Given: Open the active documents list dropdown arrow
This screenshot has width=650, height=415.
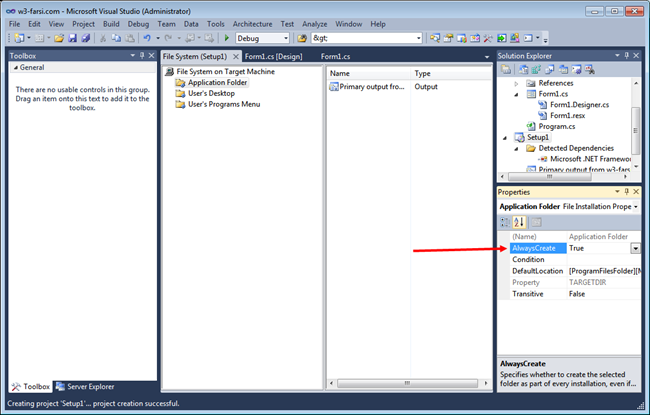Looking at the screenshot, I should (487, 56).
